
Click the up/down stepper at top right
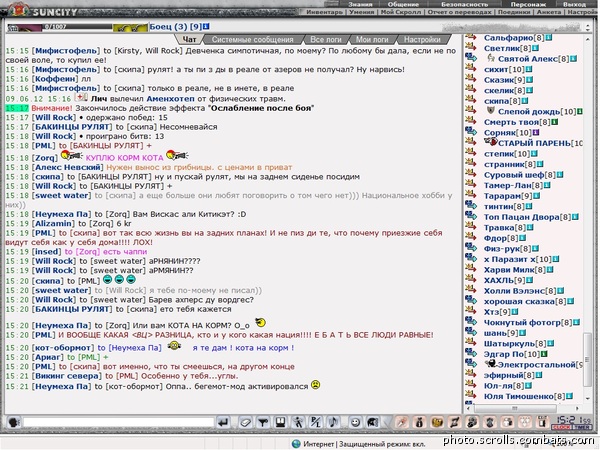[x=588, y=27]
